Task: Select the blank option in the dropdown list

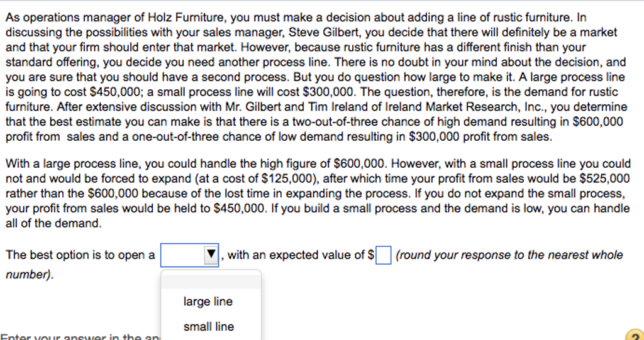Action: [x=211, y=281]
